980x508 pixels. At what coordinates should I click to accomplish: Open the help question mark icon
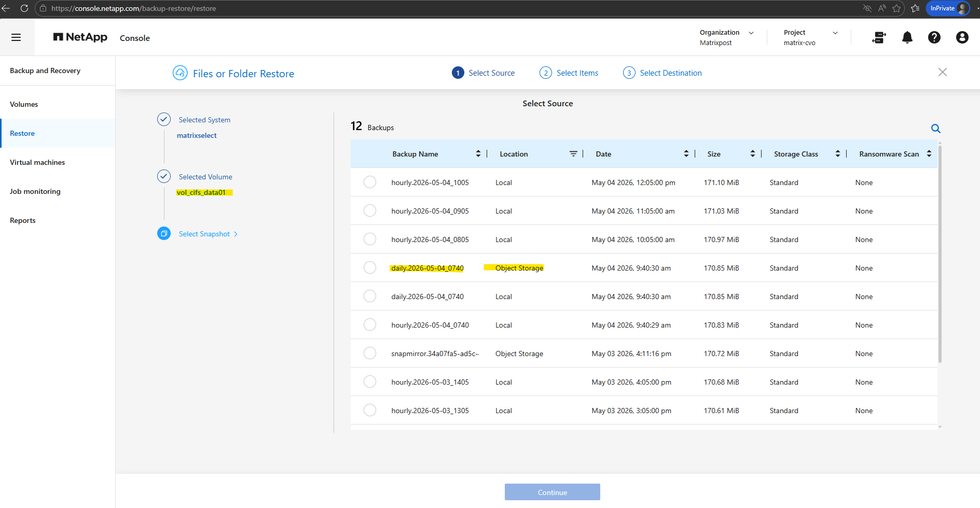(934, 37)
